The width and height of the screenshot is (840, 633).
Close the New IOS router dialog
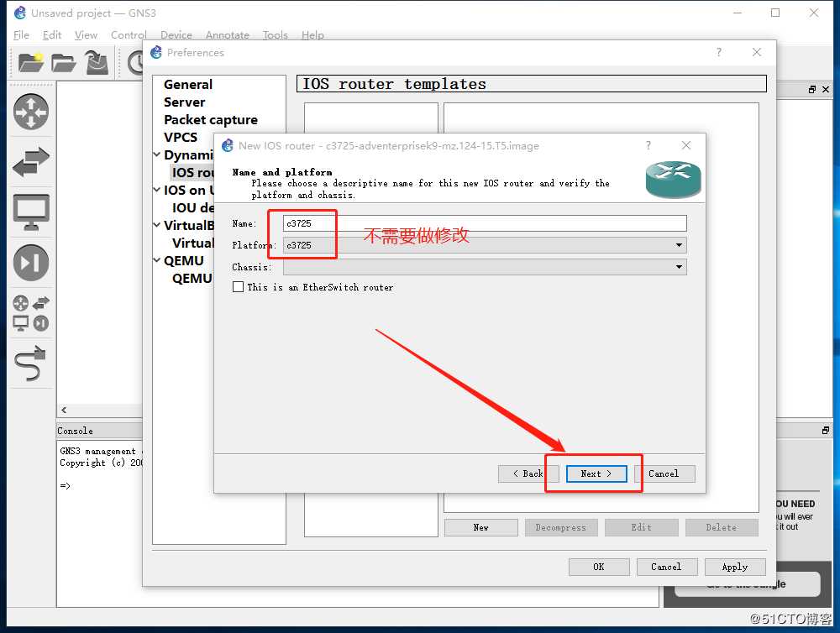pos(686,145)
